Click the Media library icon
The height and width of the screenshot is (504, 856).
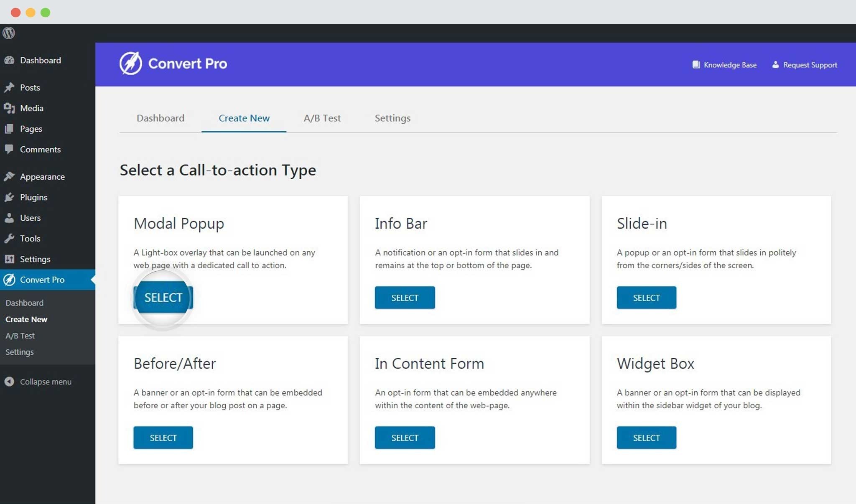click(9, 108)
